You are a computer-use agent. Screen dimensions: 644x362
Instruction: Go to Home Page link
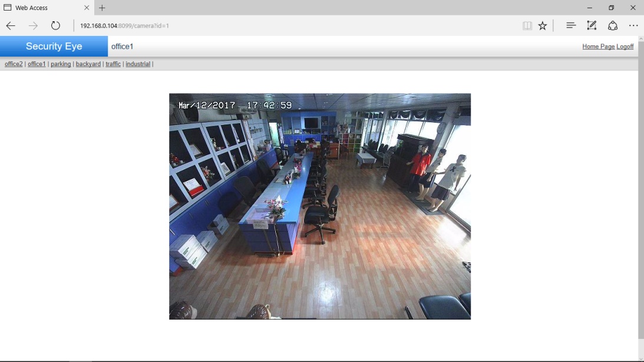[x=598, y=47]
